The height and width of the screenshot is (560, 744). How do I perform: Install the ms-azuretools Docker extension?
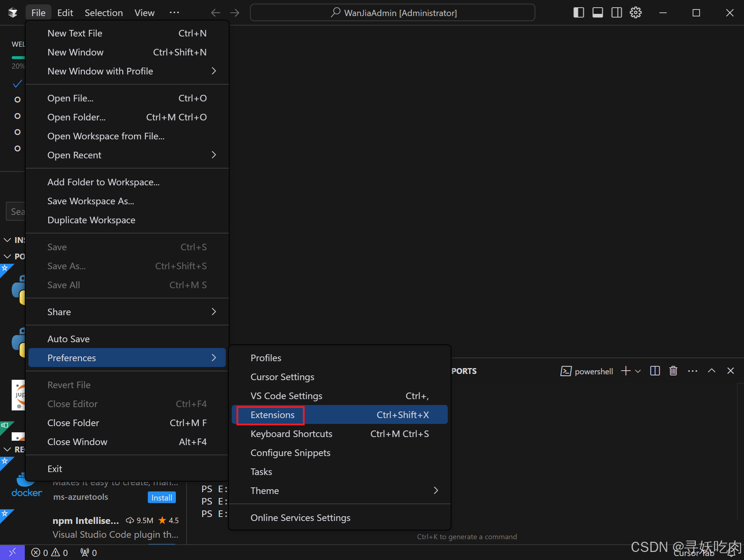point(162,498)
